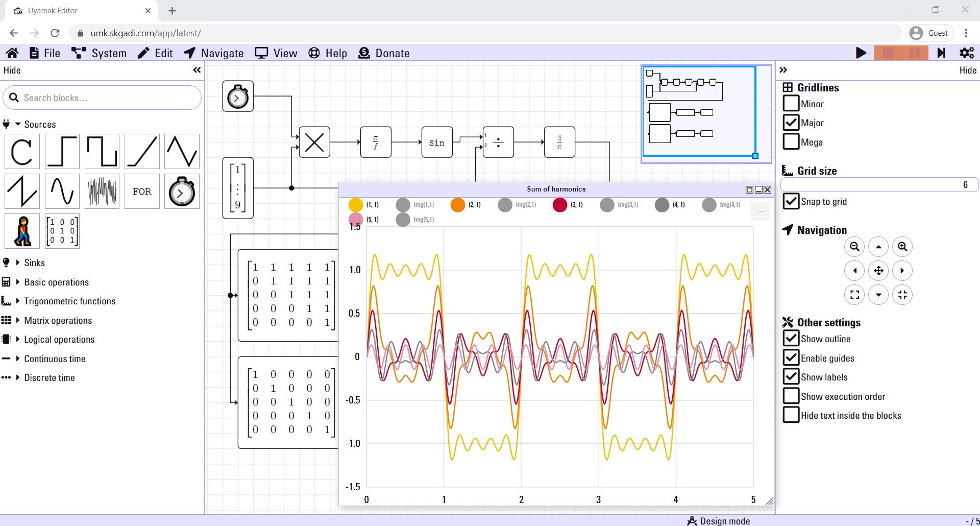Toggle Snap to grid checkbox
Image resolution: width=980 pixels, height=526 pixels.
pyautogui.click(x=791, y=201)
